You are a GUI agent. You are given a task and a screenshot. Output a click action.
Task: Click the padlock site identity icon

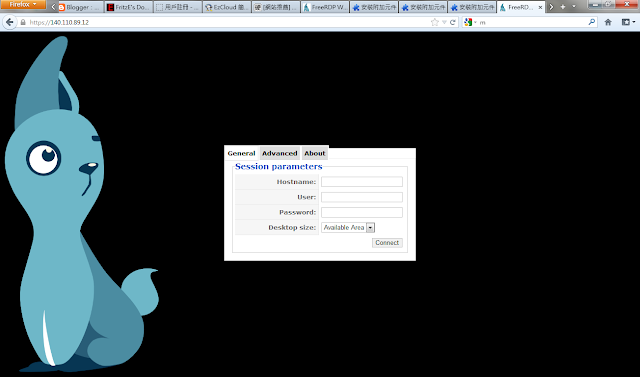(x=23, y=22)
